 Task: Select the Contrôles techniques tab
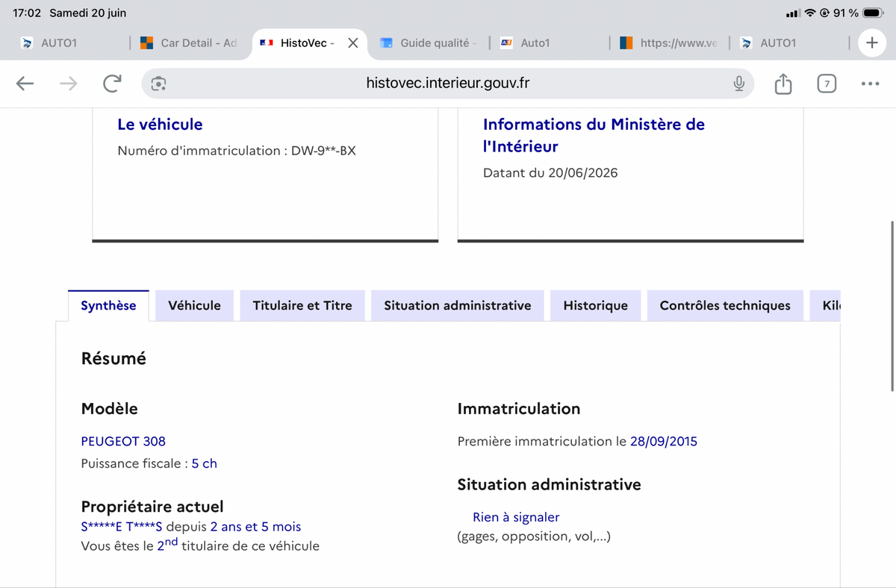(725, 305)
